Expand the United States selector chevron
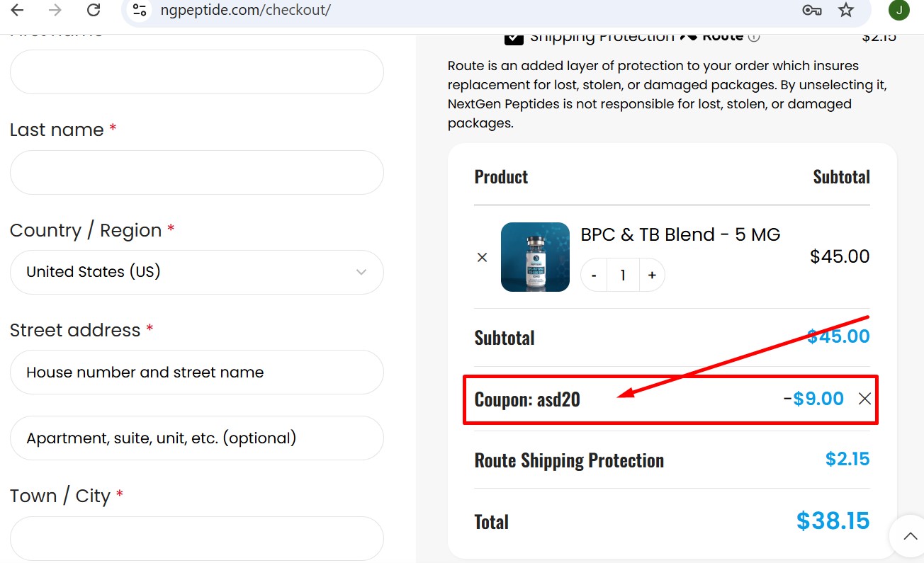 coord(361,272)
